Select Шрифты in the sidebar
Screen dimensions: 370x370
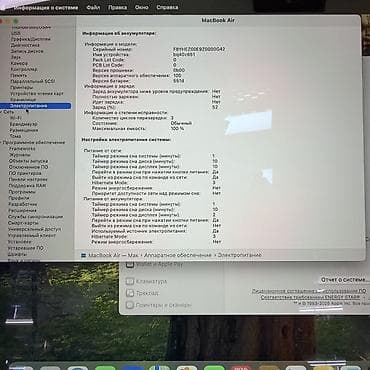coord(17,254)
